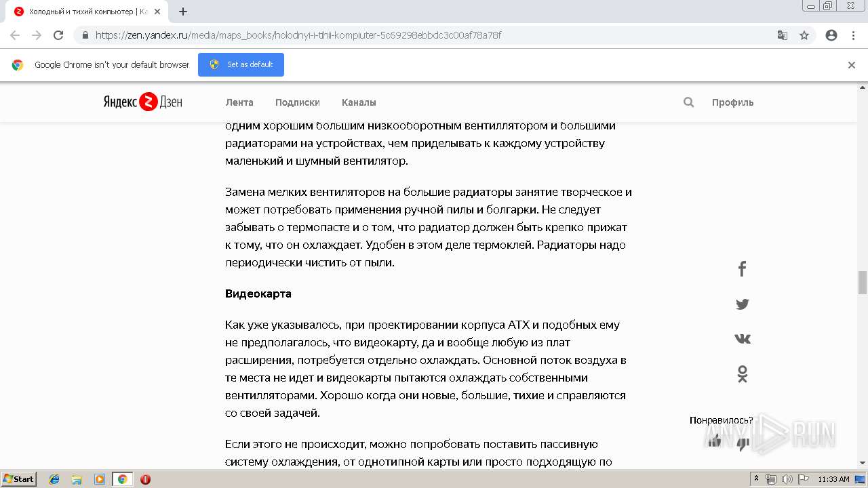
Task: Click the scrollbar up arrow
Action: click(x=863, y=87)
